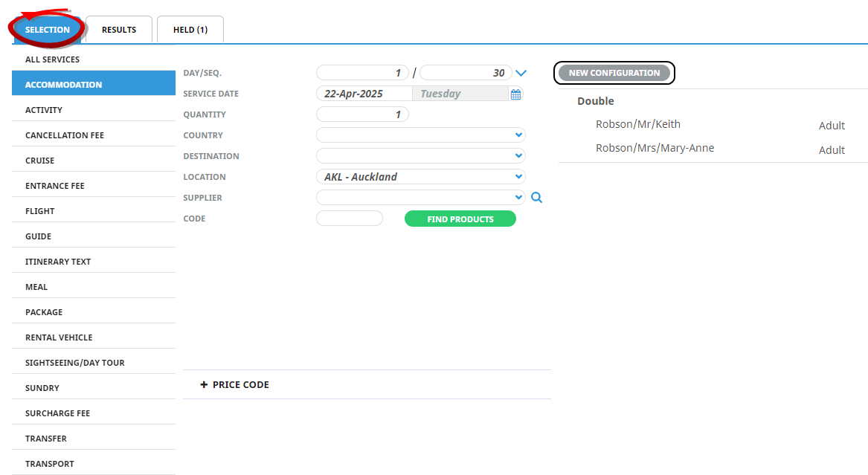Expand the day/sequence chevron arrow

click(521, 73)
